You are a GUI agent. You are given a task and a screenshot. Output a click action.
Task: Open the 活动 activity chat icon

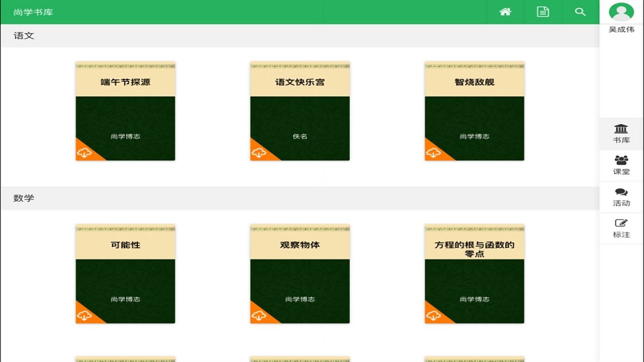621,192
